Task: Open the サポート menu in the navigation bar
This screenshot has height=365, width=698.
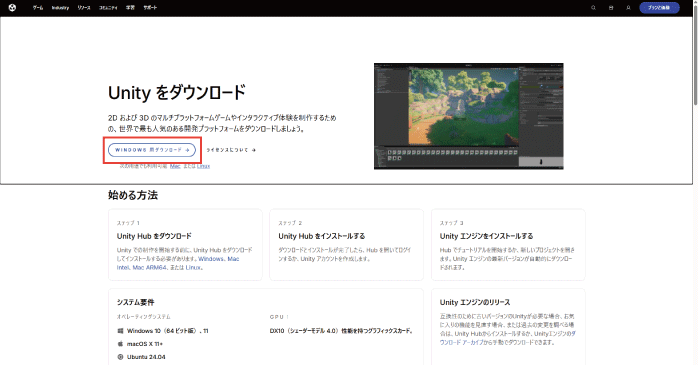Action: coord(150,8)
